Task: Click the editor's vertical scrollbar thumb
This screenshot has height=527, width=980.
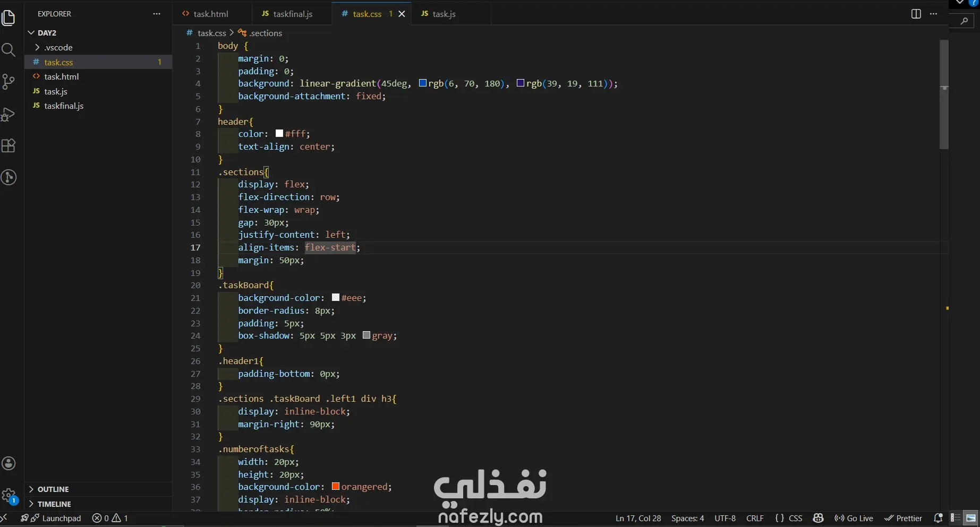Action: tap(944, 94)
